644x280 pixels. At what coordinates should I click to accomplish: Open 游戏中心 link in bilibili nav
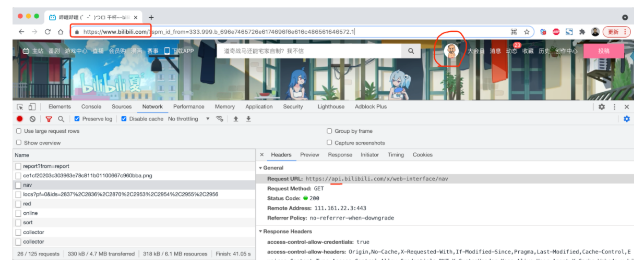(x=75, y=51)
